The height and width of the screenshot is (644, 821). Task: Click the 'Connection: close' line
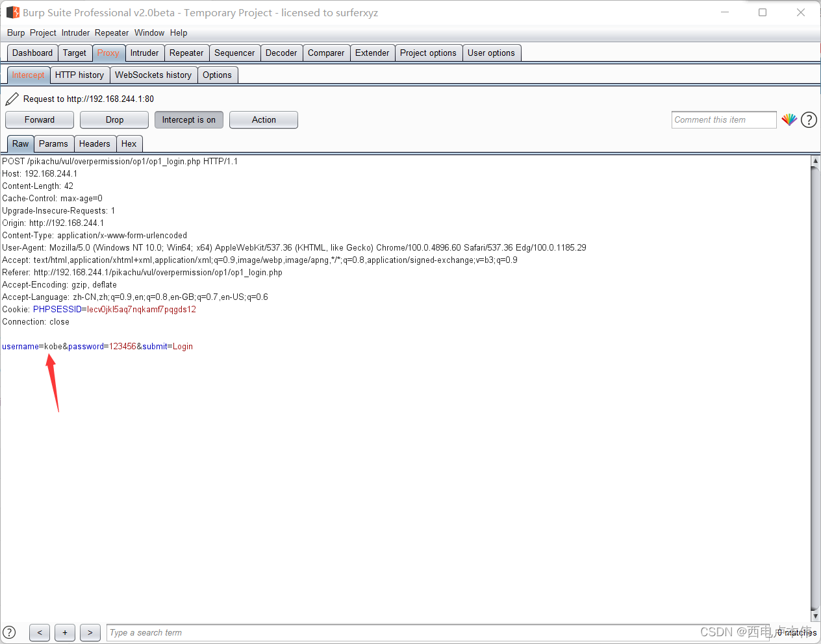(x=36, y=322)
